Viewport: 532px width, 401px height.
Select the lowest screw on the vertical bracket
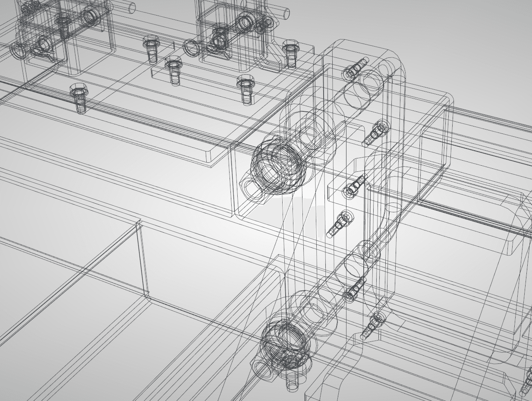(372, 325)
